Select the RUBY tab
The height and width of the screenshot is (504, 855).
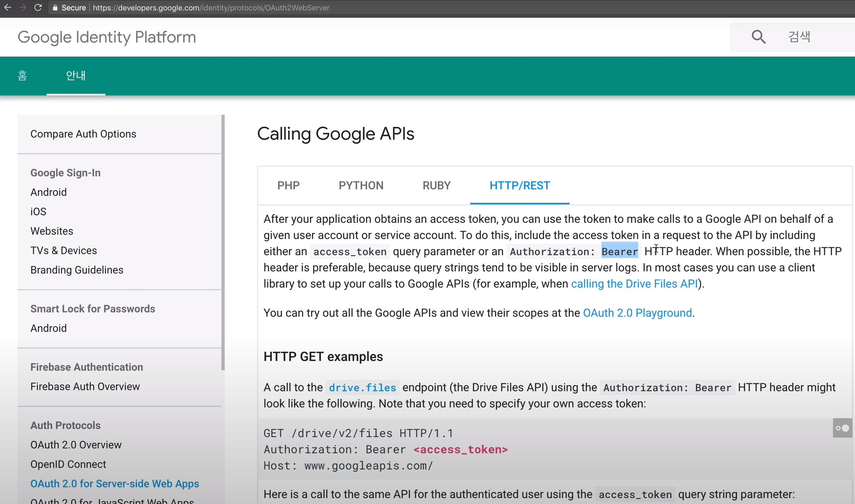pos(436,185)
